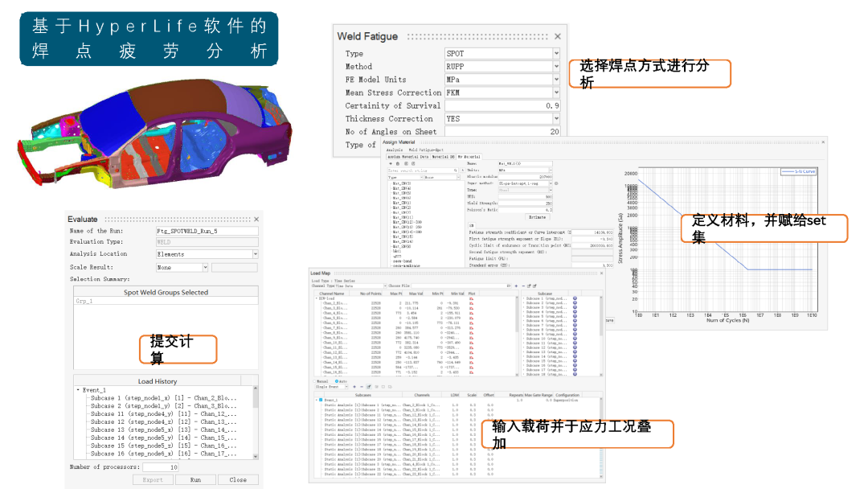Viewport: 868px width, 489px height.
Task: Click the material search text box
Action: [x=421, y=171]
